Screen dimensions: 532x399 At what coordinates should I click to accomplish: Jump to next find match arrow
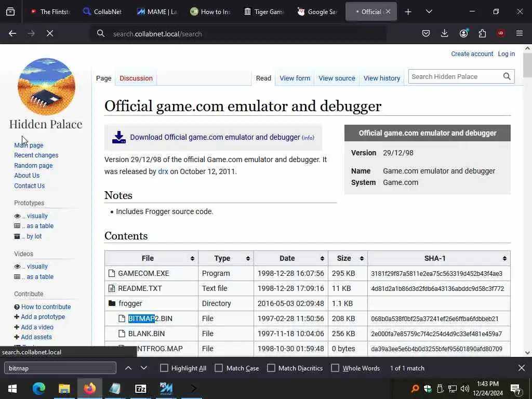[144, 368]
